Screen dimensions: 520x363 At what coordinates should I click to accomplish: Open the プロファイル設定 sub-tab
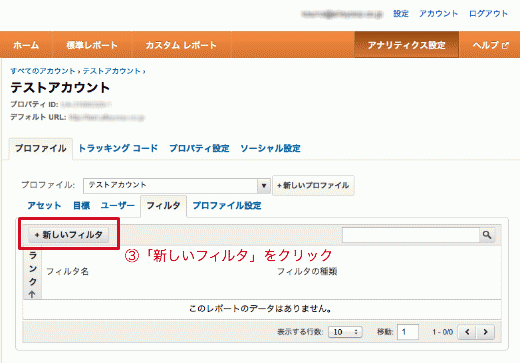coord(227,205)
